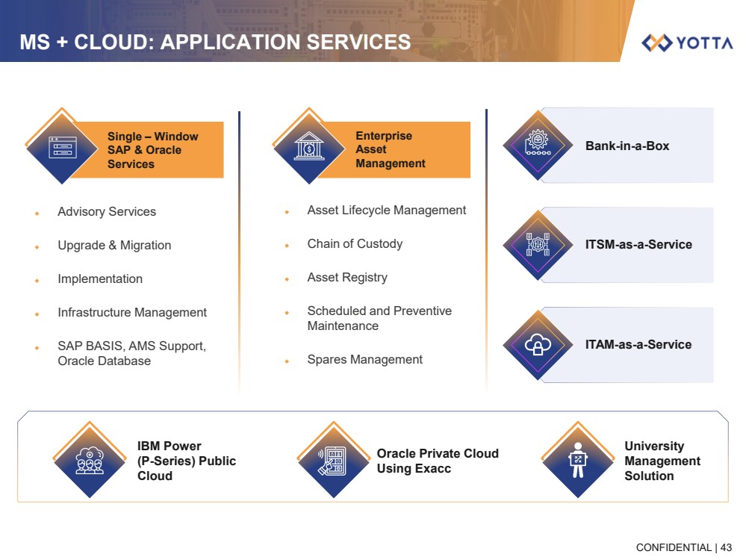Click the ITAM-as-a-Service label
Image resolution: width=746 pixels, height=560 pixels.
(x=638, y=344)
